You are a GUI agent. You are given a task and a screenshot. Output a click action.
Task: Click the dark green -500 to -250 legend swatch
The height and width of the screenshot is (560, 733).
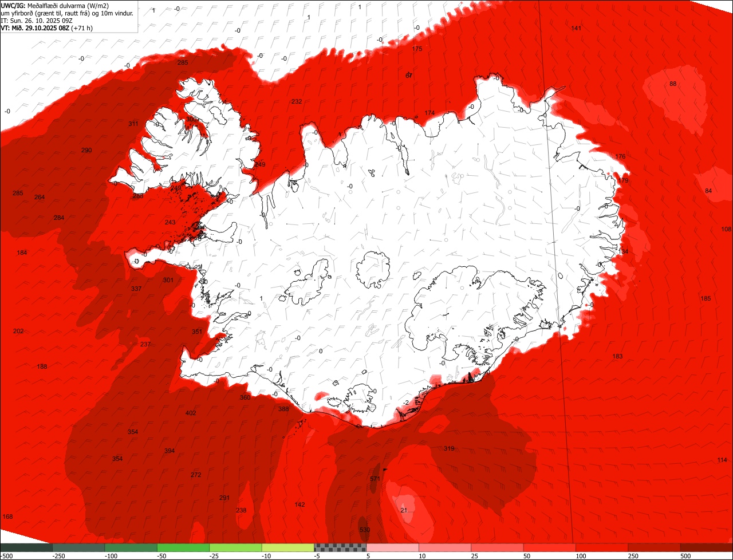point(26,547)
